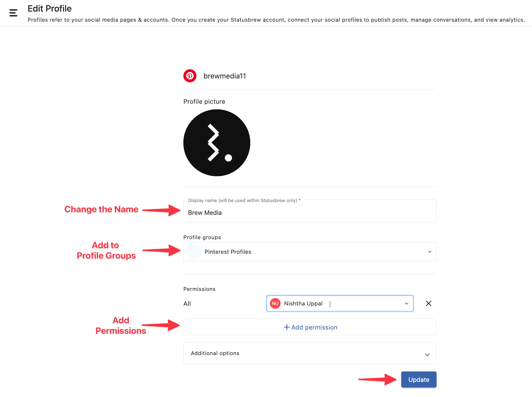Click the Add permission button
This screenshot has width=532, height=397.
pos(310,327)
